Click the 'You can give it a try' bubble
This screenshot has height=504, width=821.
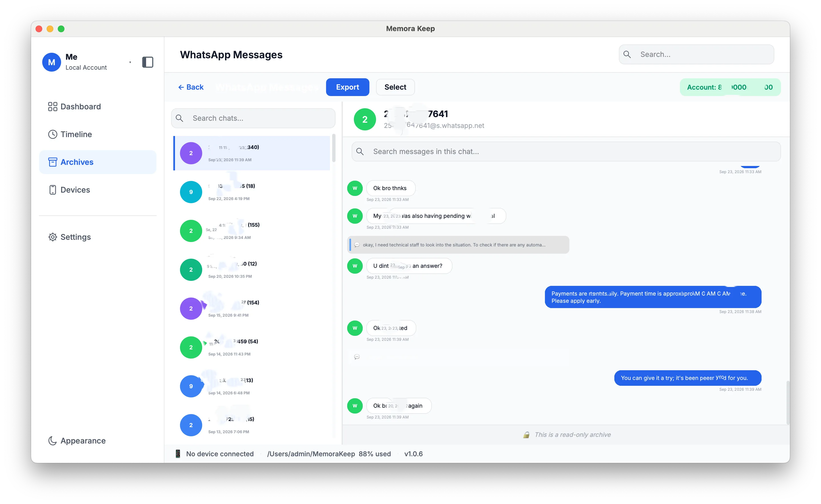tap(688, 378)
